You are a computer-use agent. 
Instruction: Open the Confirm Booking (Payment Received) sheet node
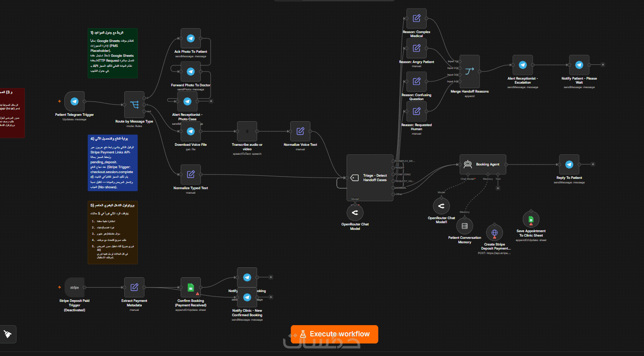[191, 287]
